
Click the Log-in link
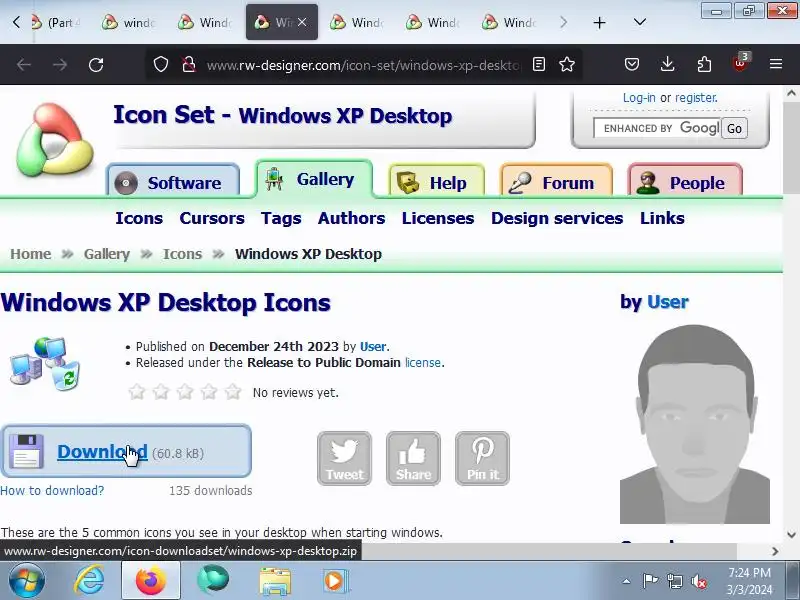pyautogui.click(x=639, y=97)
